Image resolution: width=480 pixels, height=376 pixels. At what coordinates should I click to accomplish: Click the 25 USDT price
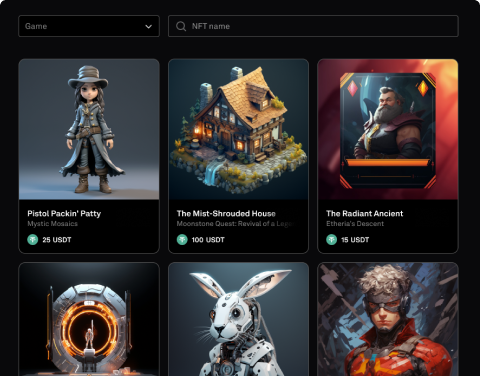pyautogui.click(x=57, y=240)
